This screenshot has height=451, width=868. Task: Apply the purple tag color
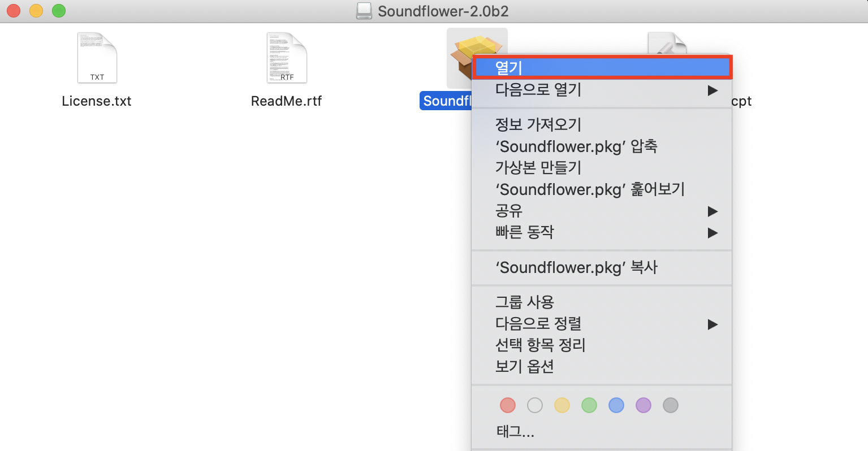coord(644,405)
